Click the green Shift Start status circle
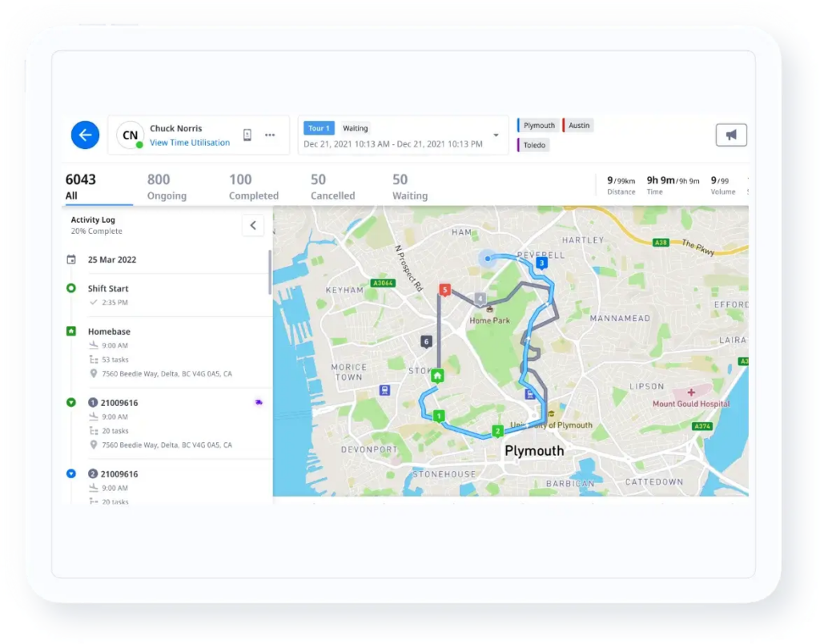820x644 pixels. (71, 288)
